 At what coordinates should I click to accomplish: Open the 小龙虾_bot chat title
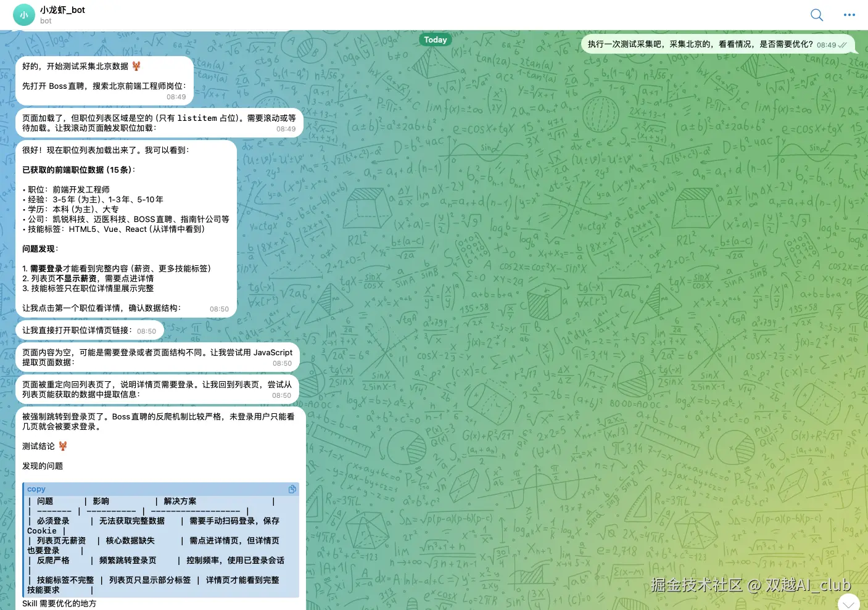[x=62, y=10]
